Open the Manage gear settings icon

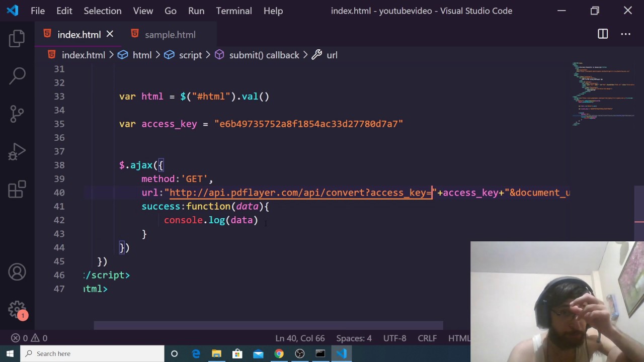(x=17, y=309)
